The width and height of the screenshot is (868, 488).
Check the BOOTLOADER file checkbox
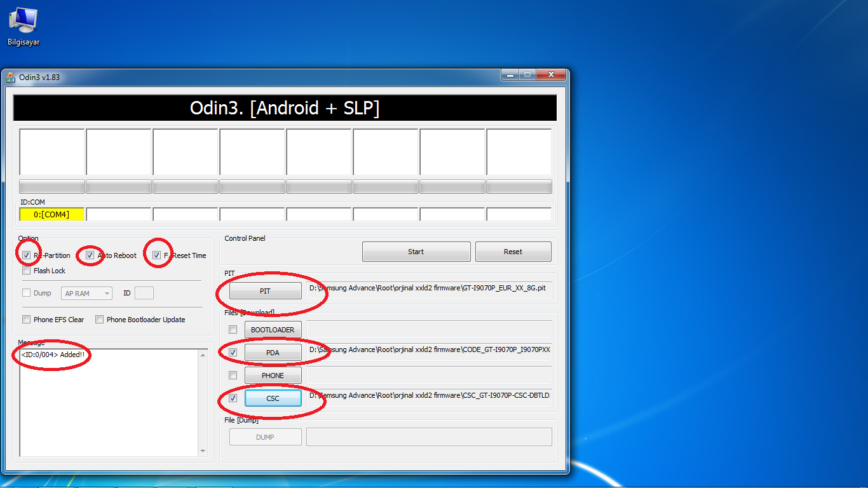click(233, 330)
